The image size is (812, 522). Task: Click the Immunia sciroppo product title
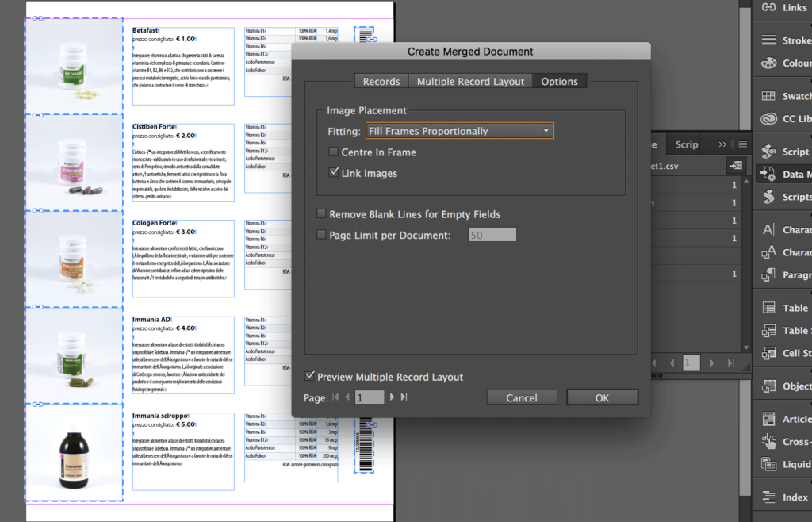(x=160, y=416)
